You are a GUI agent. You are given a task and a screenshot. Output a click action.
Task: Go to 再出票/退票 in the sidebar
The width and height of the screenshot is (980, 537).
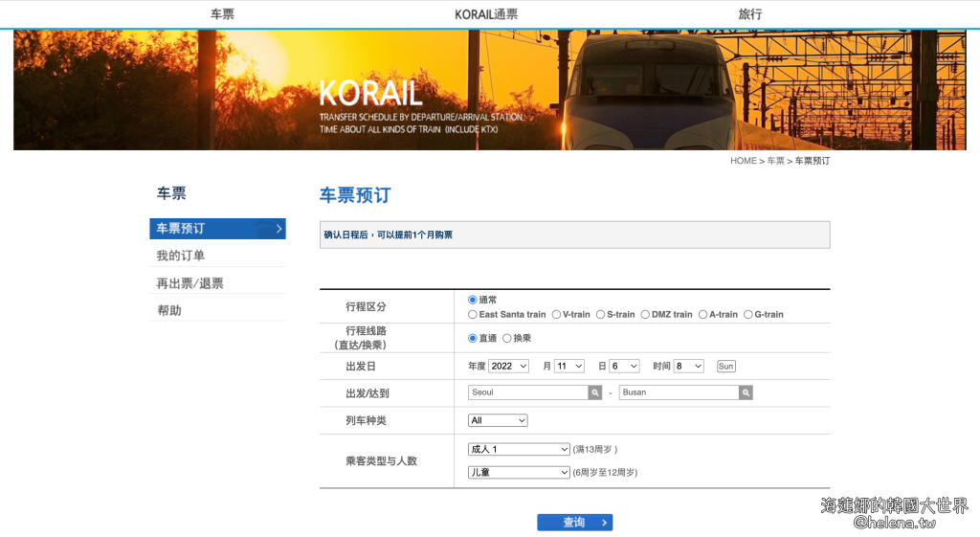click(189, 283)
